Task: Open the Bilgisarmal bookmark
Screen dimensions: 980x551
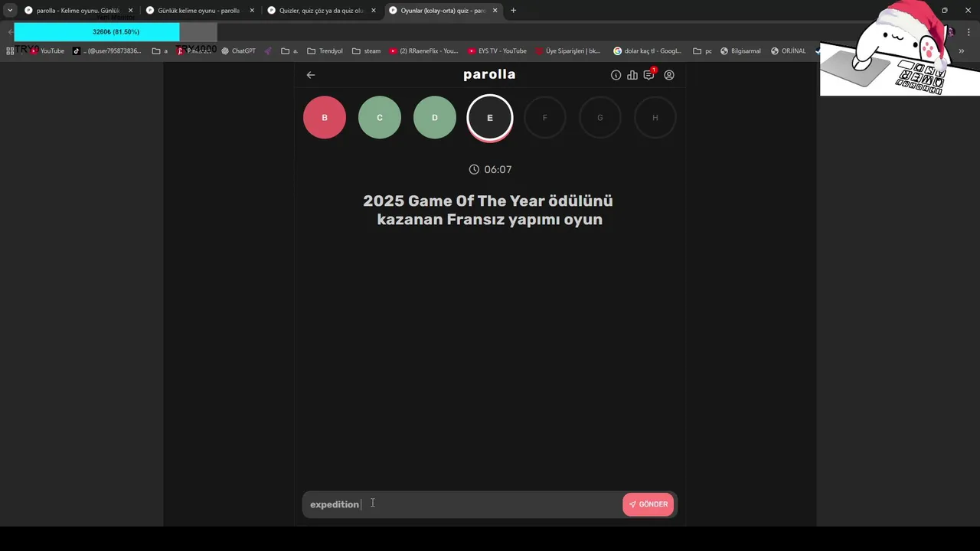Action: click(740, 51)
